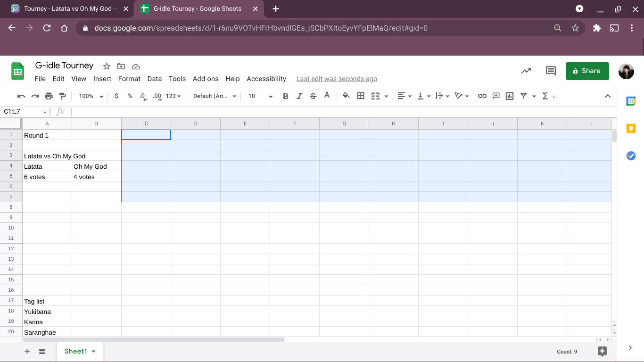
Task: Open Google Calendar in side panel
Action: pyautogui.click(x=631, y=101)
